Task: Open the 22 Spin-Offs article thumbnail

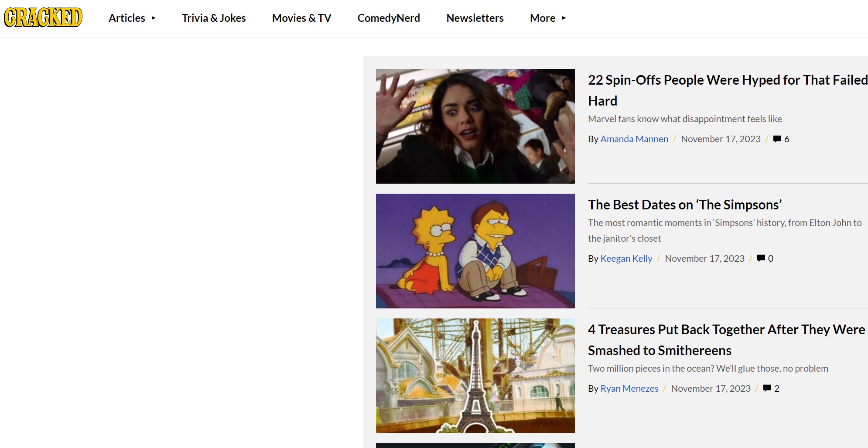Action: [x=475, y=126]
